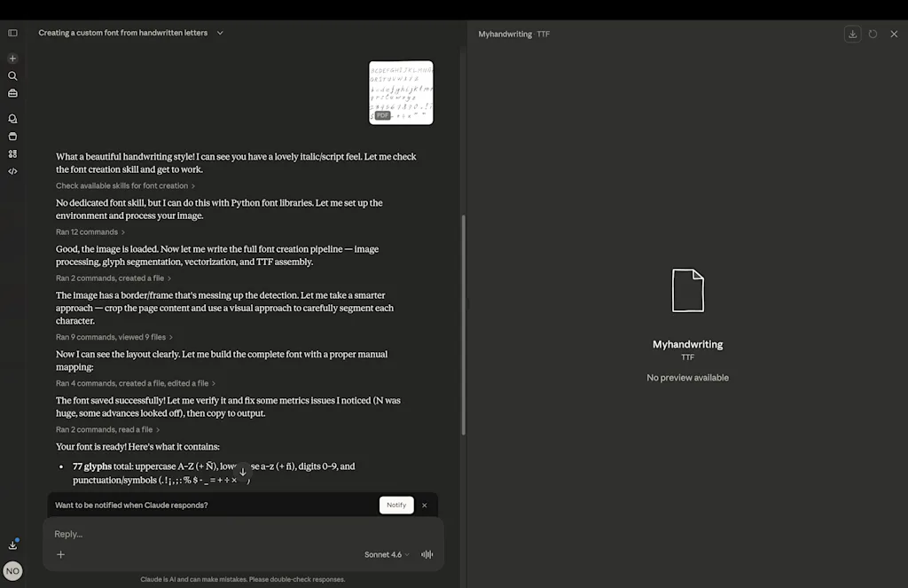Open the chats history icon
Viewport: 908px width, 588px height.
12,119
